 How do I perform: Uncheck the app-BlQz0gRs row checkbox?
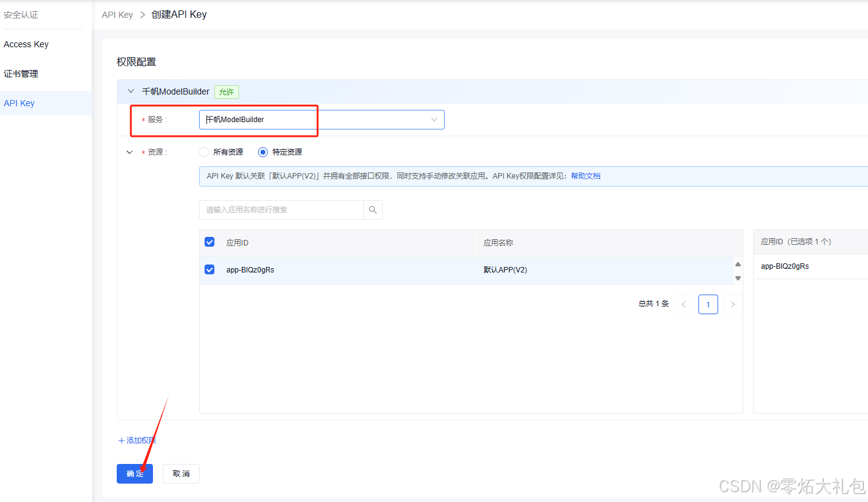(x=209, y=269)
